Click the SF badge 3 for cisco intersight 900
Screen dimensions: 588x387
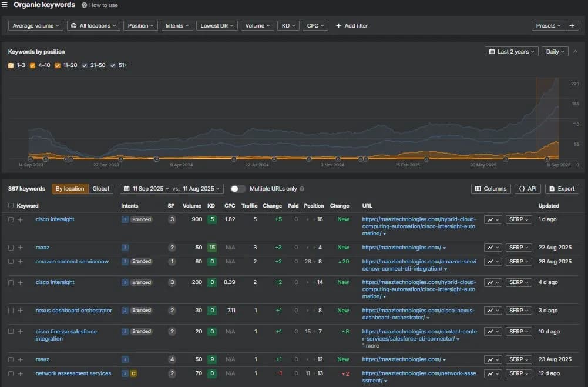coord(172,219)
